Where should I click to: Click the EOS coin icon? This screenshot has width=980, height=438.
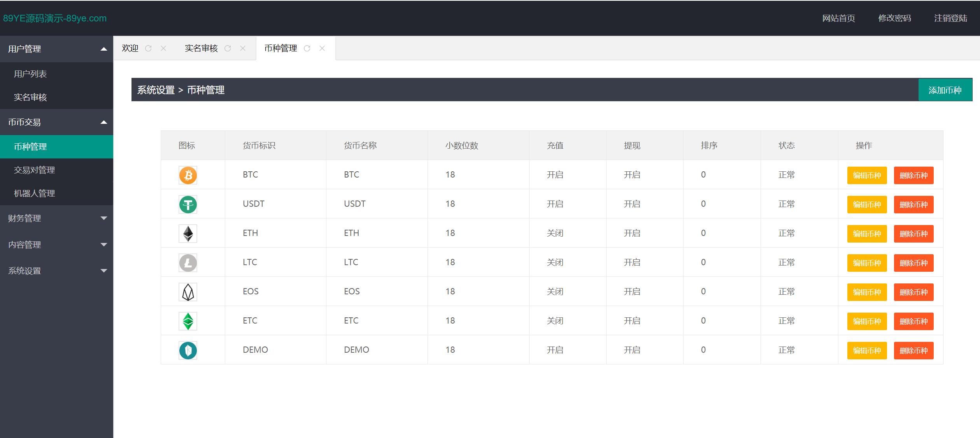click(188, 292)
